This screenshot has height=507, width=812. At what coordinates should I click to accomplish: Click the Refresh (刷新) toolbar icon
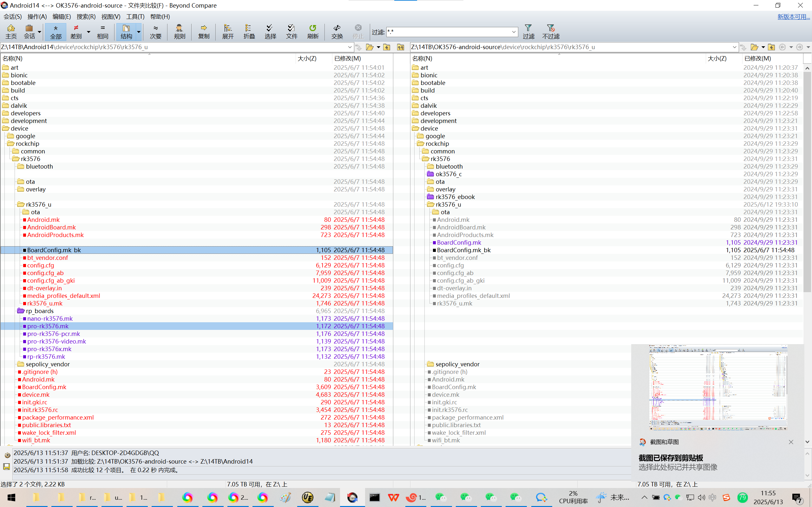313,31
